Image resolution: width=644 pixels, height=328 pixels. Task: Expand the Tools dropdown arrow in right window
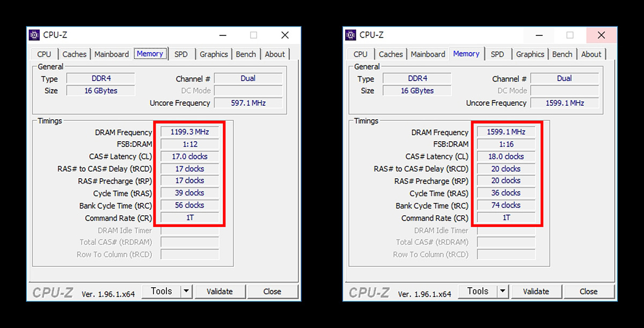[503, 291]
